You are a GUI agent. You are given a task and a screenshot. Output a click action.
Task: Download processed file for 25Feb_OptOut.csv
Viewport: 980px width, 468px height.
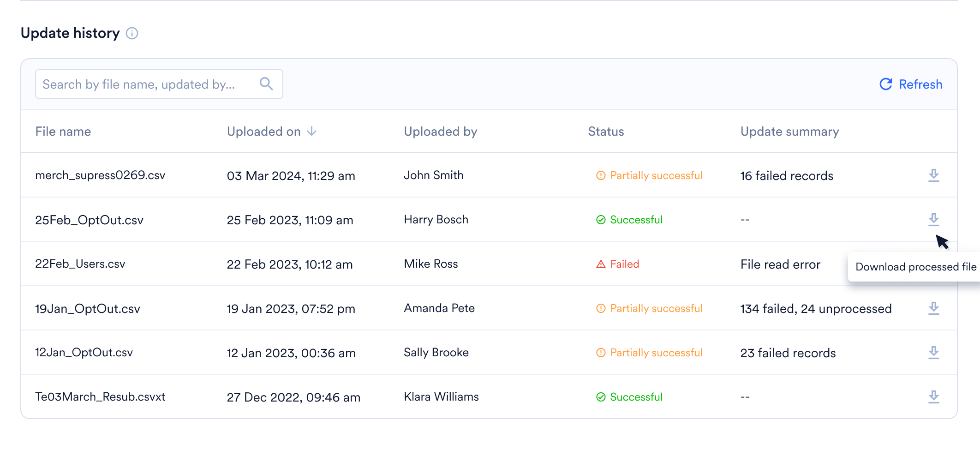point(933,220)
